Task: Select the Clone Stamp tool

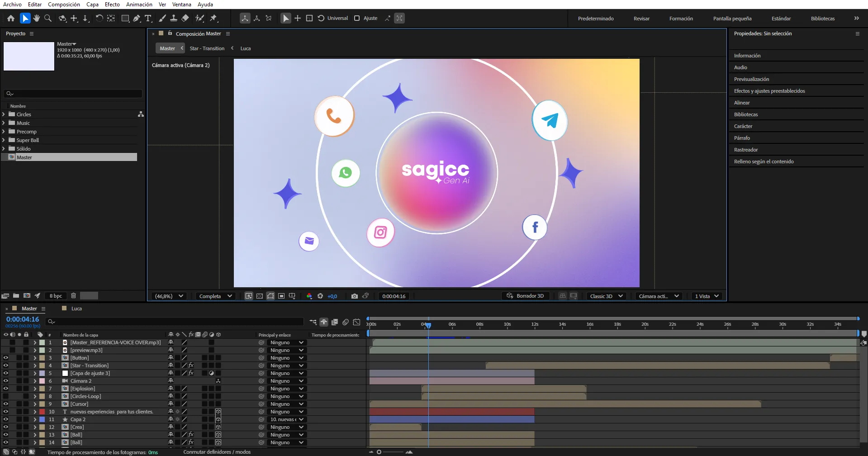Action: click(x=173, y=18)
